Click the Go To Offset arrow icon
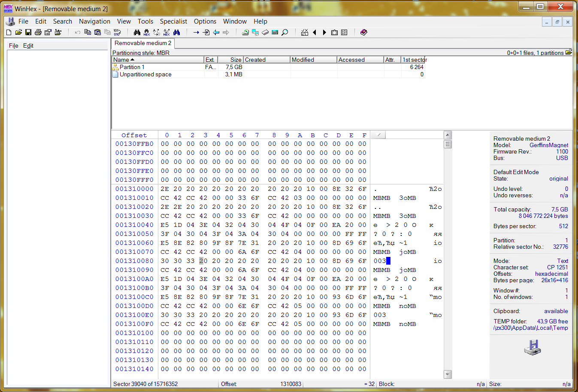The width and height of the screenshot is (578, 392). point(196,32)
